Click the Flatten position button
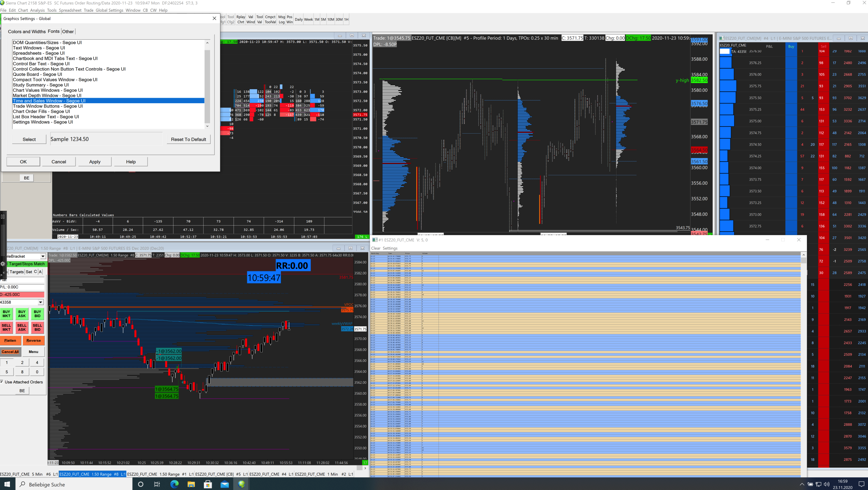This screenshot has height=490, width=868. click(x=10, y=340)
